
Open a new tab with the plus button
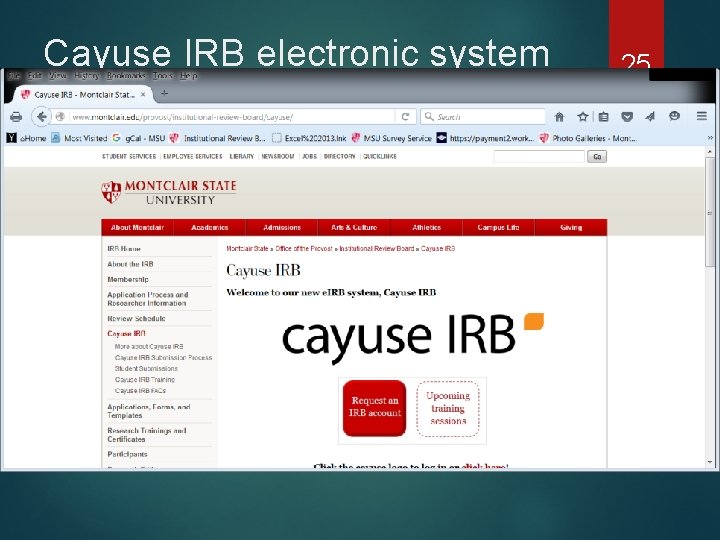164,94
